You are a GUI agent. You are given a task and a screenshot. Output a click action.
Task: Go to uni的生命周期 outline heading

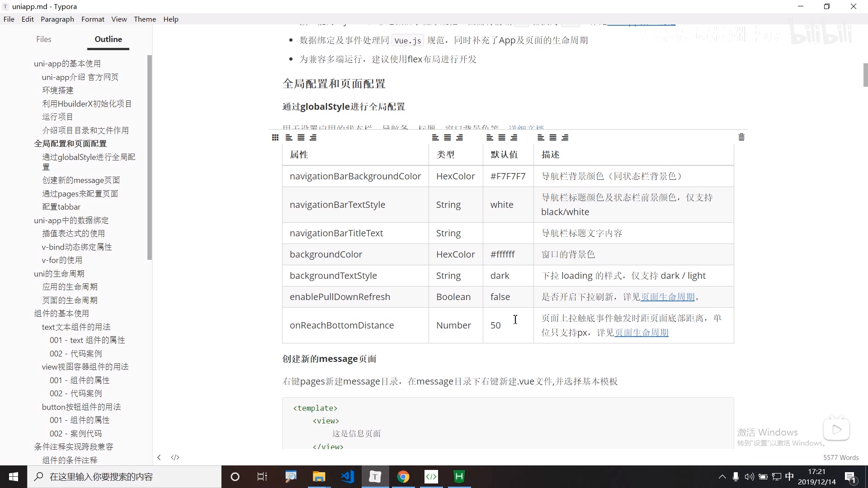pyautogui.click(x=59, y=273)
